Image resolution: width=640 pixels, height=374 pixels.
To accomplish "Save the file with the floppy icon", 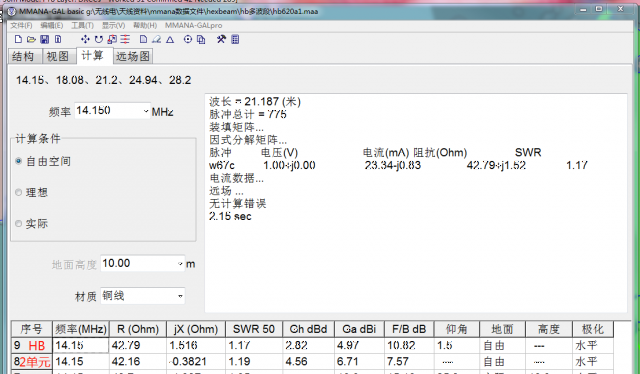I will [44, 39].
